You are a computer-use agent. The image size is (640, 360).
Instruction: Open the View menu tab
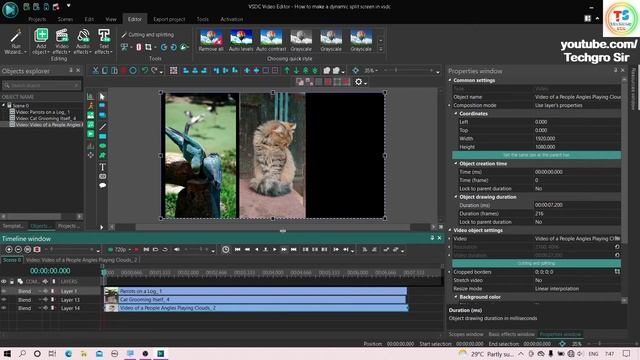pos(111,19)
